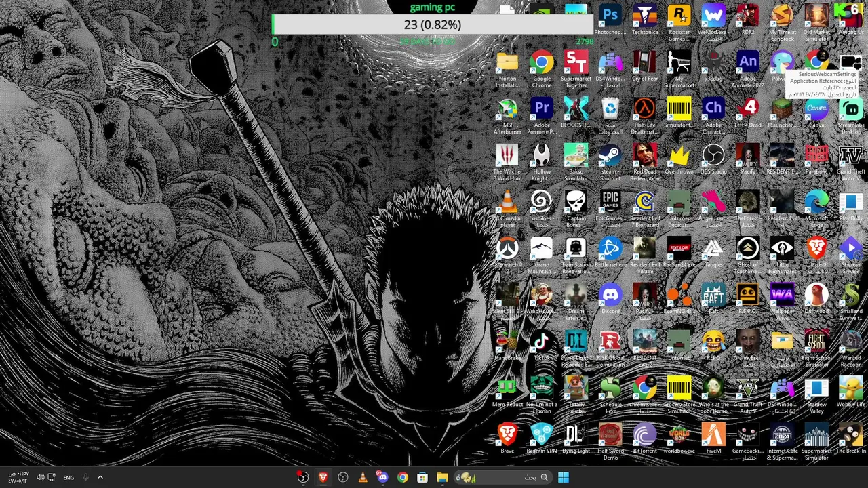Launch Red Dead Redemption desktop shortcut
The height and width of the screenshot is (488, 868).
tap(645, 163)
